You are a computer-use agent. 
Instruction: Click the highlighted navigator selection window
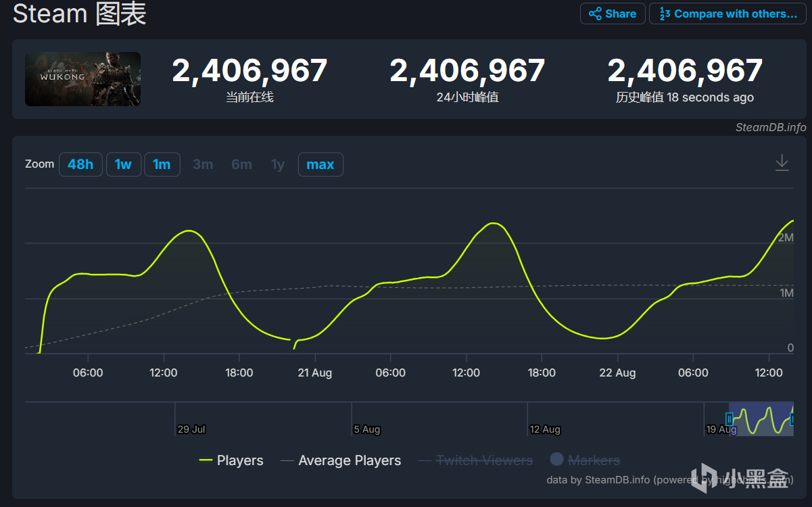761,419
